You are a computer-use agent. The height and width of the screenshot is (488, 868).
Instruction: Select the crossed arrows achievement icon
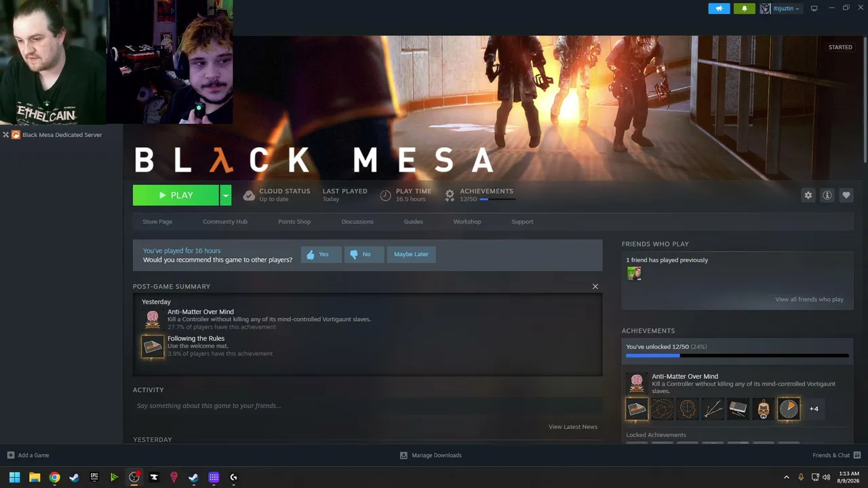pos(713,409)
